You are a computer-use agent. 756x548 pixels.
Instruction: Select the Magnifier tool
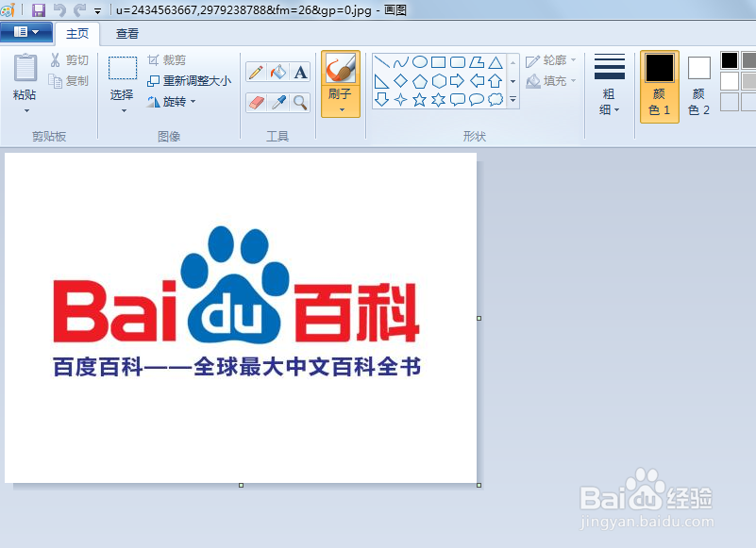(x=300, y=103)
